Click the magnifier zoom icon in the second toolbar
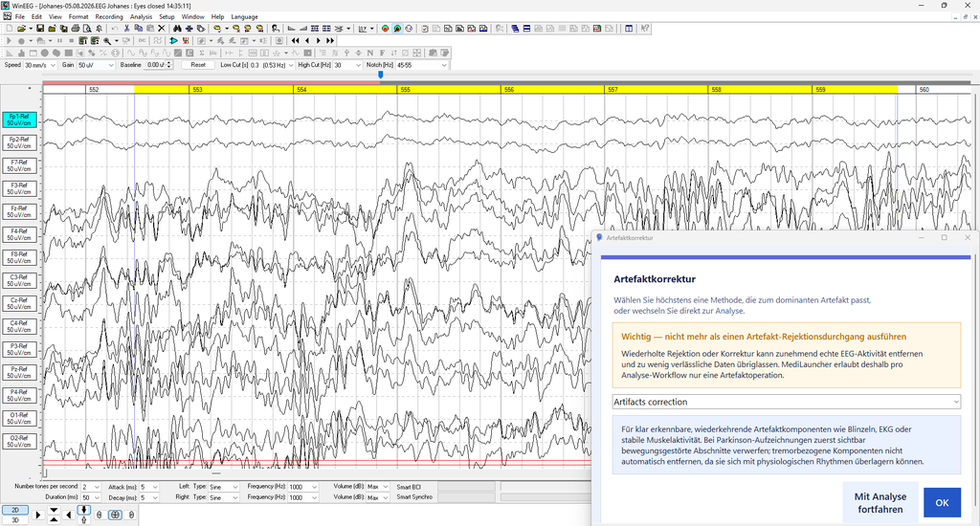Viewport: 980px width, 526px height. point(107,40)
